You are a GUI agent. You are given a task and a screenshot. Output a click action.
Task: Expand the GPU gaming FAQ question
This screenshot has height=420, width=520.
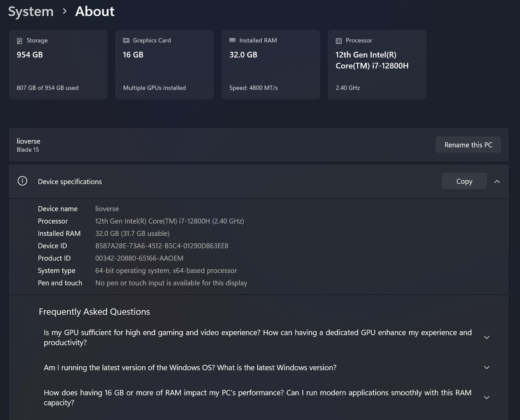pos(487,337)
